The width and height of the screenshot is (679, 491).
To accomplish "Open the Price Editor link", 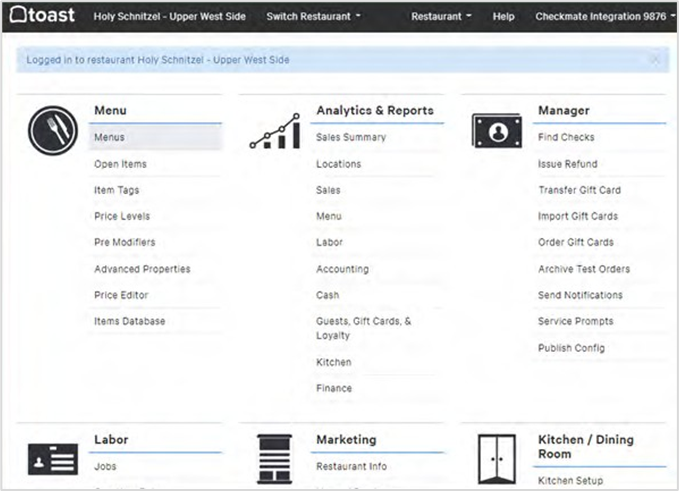I will 122,295.
